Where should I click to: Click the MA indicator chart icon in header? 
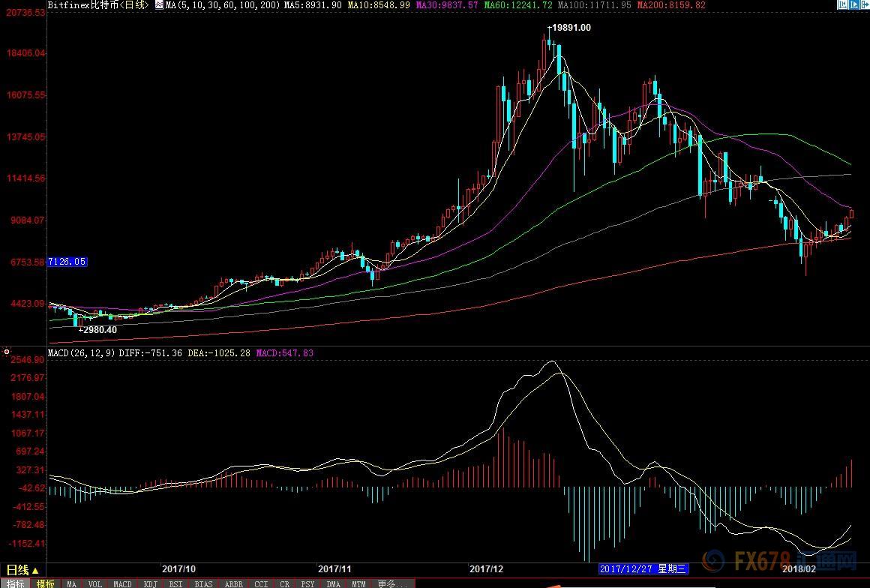coord(159,5)
